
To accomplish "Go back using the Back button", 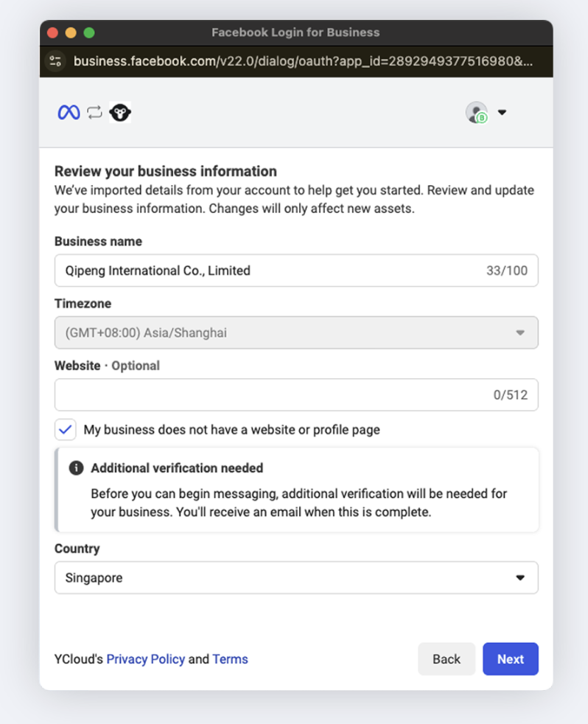I will 446,659.
